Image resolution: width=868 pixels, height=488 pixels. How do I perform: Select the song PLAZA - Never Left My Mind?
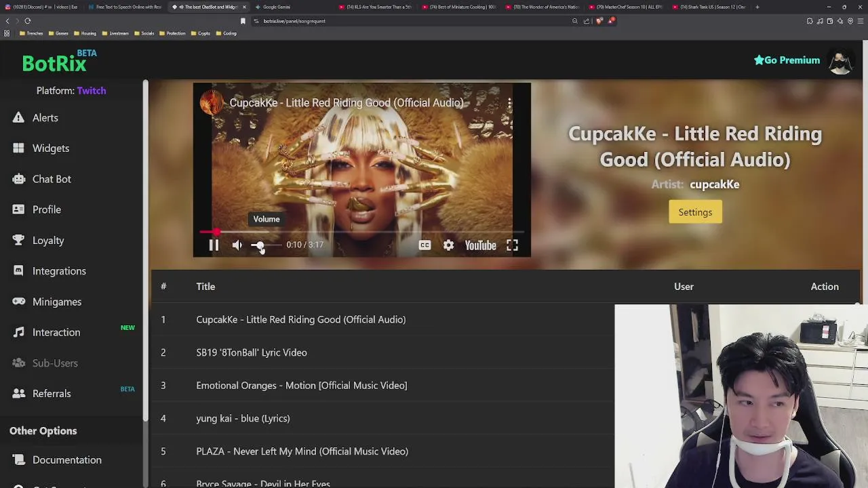pos(302,451)
